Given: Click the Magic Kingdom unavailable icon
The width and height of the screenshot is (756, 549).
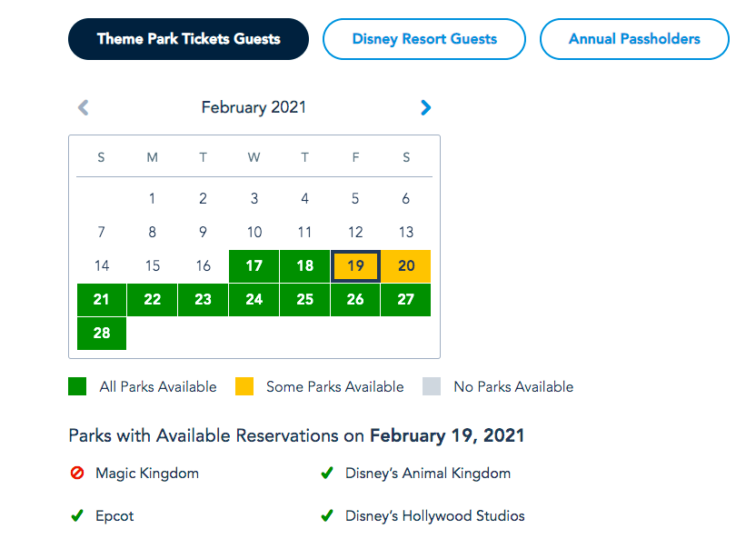Looking at the screenshot, I should (x=77, y=474).
